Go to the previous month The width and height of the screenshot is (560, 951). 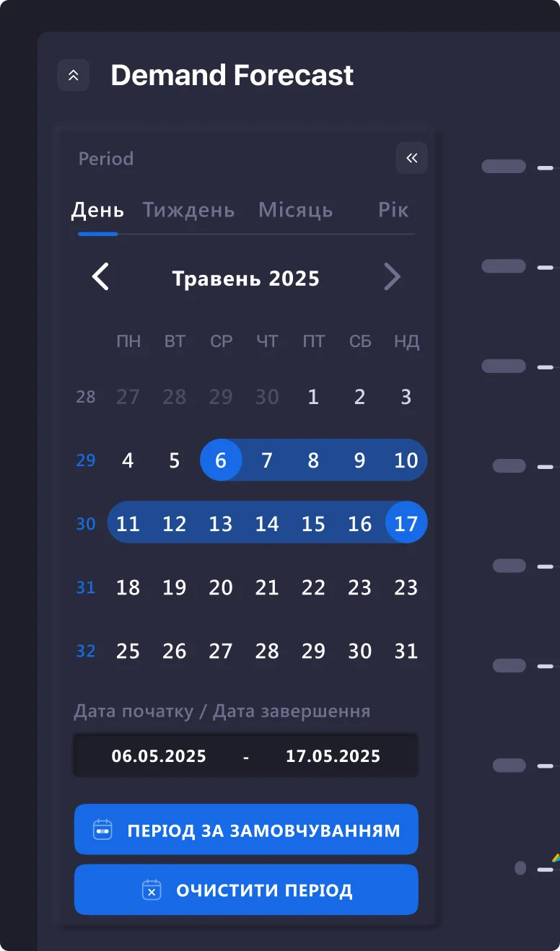click(x=100, y=277)
